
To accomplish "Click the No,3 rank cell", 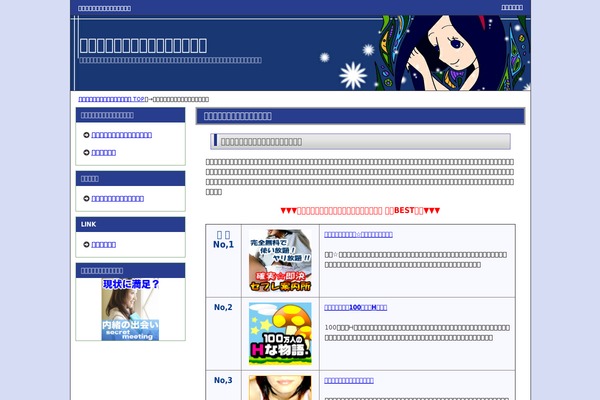I will [x=223, y=385].
